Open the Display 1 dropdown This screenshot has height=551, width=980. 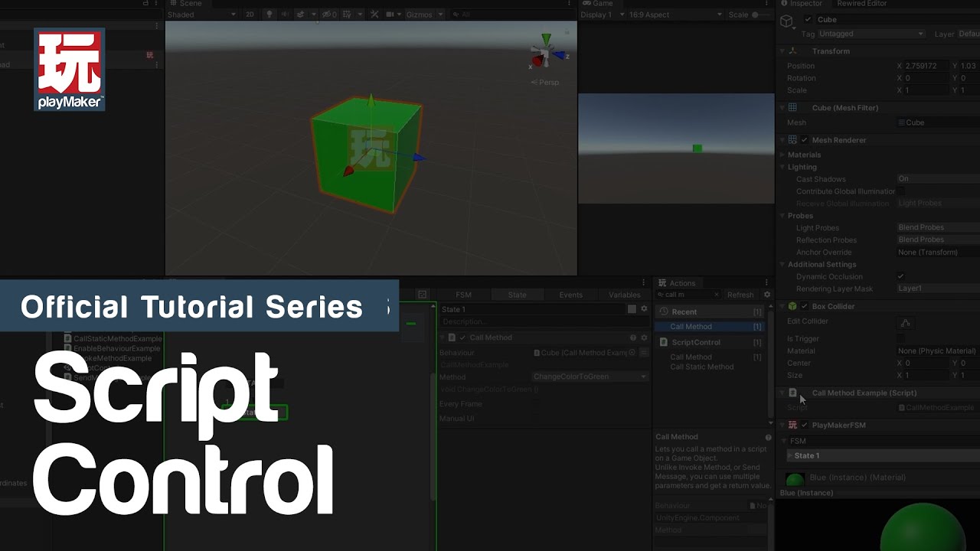pos(603,15)
